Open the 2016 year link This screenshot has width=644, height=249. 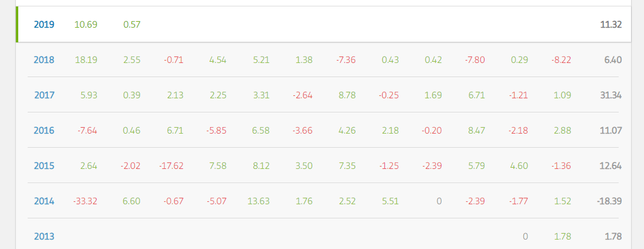44,131
